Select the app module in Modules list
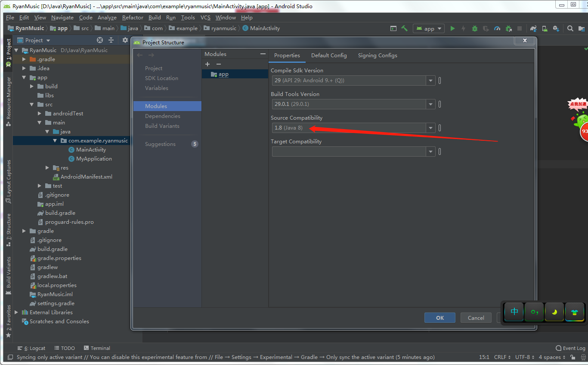 coord(235,74)
